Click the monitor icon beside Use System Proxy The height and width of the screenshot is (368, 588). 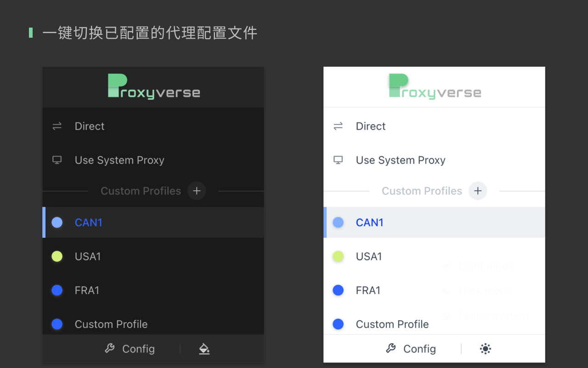(57, 160)
